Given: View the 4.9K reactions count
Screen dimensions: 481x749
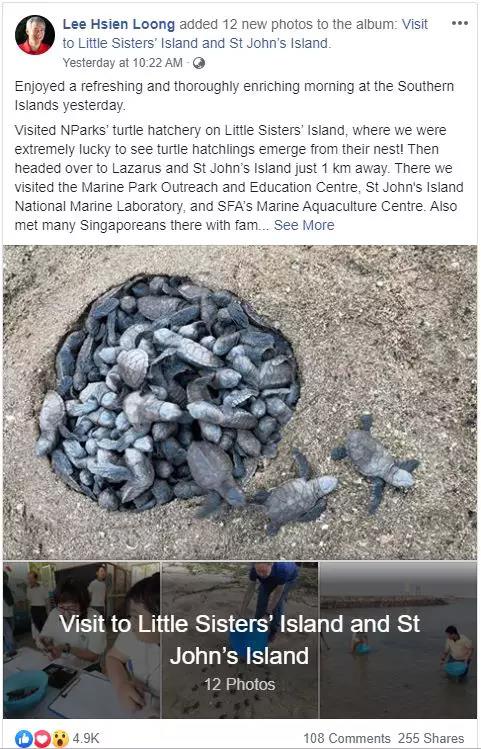Looking at the screenshot, I should (x=86, y=738).
